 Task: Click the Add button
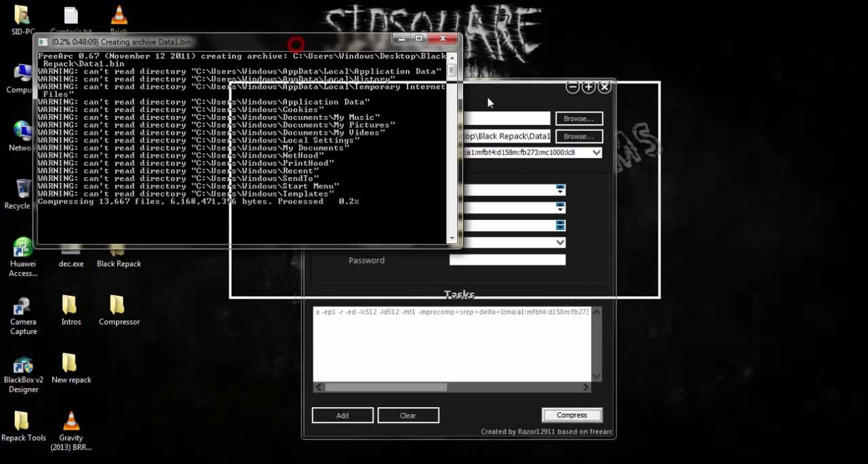[x=342, y=415]
